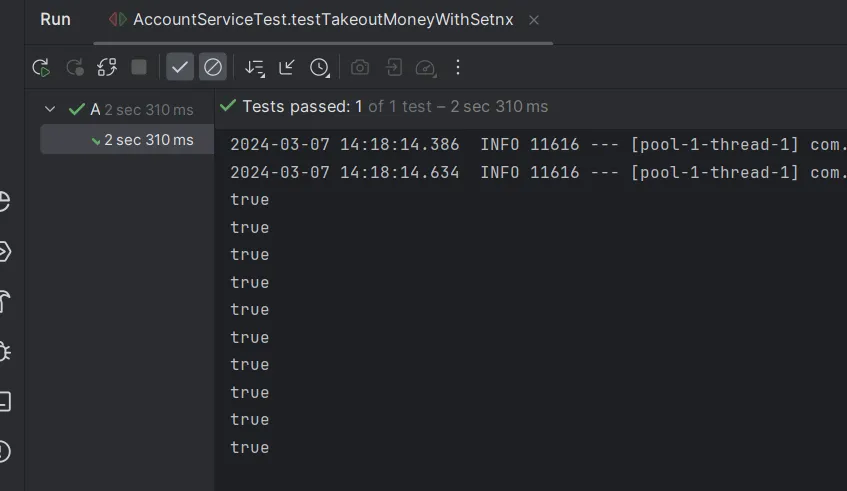Click the profiler gauge icon
The height and width of the screenshot is (491, 847).
pos(426,68)
